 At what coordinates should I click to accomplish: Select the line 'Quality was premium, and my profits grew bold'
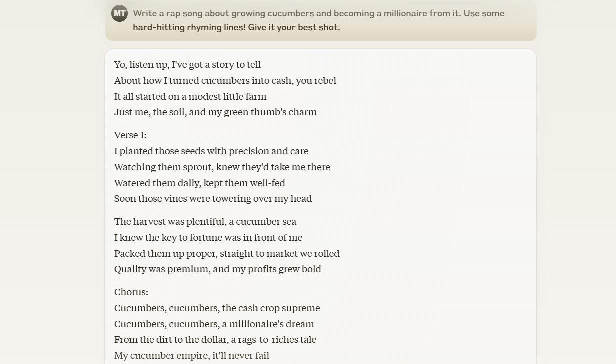[x=217, y=269]
